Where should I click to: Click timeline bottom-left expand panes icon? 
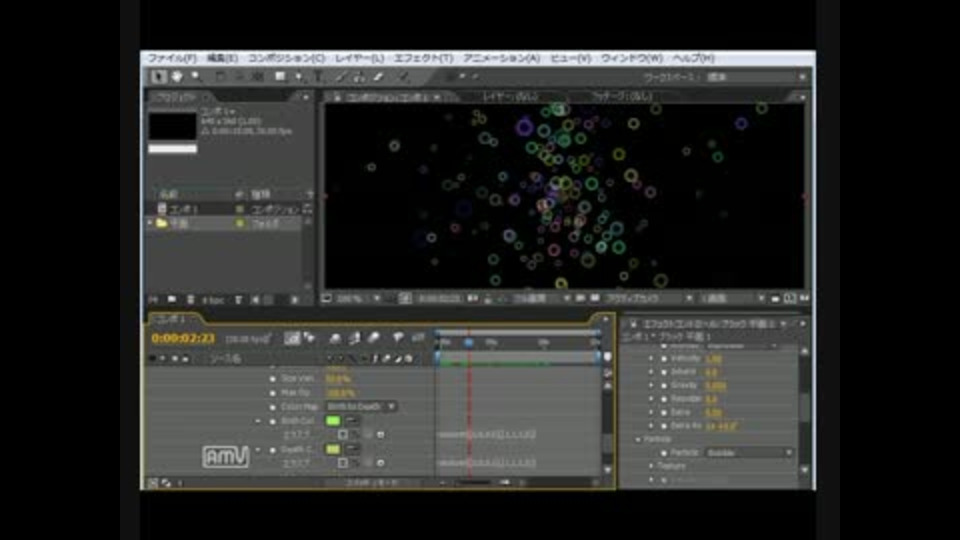[x=153, y=483]
